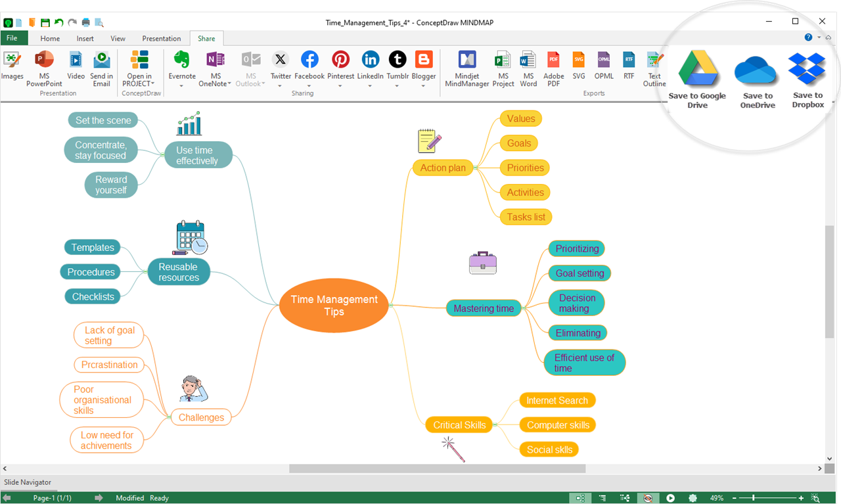Viewport: 841px width, 504px height.
Task: Click the Tumblr share icon
Action: pyautogui.click(x=398, y=60)
